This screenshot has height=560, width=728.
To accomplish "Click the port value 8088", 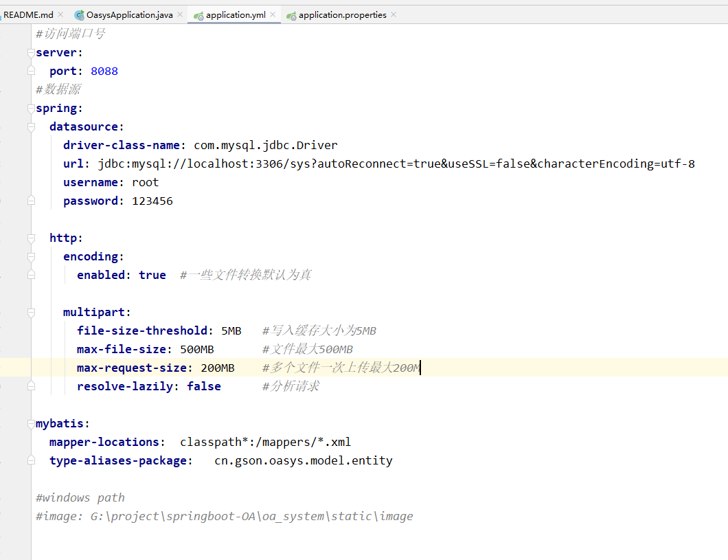I will click(x=104, y=71).
